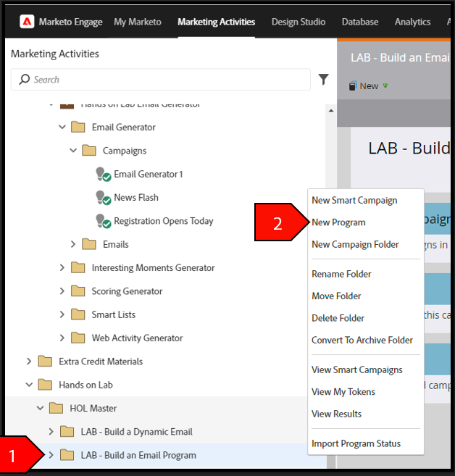Select View Smart Campaigns menu entry
The width and height of the screenshot is (455, 476).
tap(357, 369)
